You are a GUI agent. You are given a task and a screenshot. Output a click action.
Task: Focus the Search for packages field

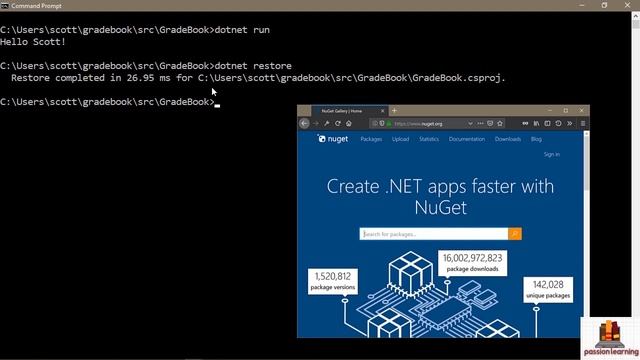pyautogui.click(x=434, y=234)
